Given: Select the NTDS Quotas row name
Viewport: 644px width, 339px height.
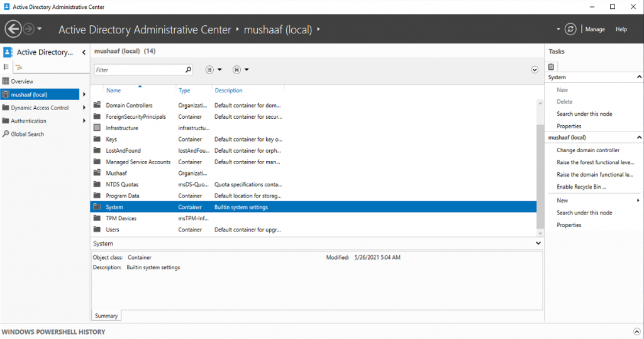Looking at the screenshot, I should tap(122, 184).
